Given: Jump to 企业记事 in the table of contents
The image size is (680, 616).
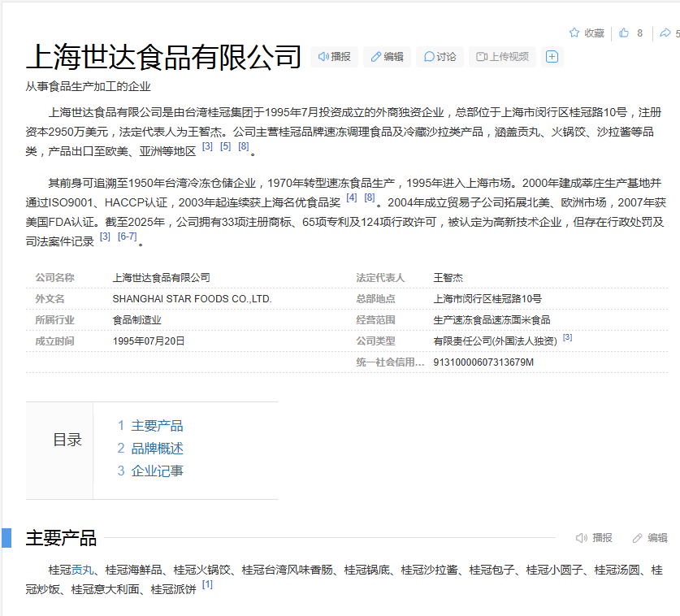Looking at the screenshot, I should click(x=157, y=471).
